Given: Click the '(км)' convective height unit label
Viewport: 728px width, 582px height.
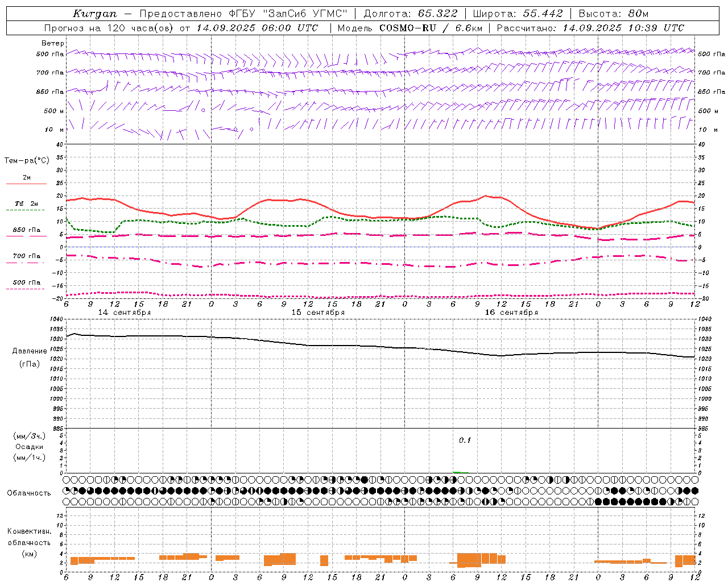Looking at the screenshot, I should (30, 554).
